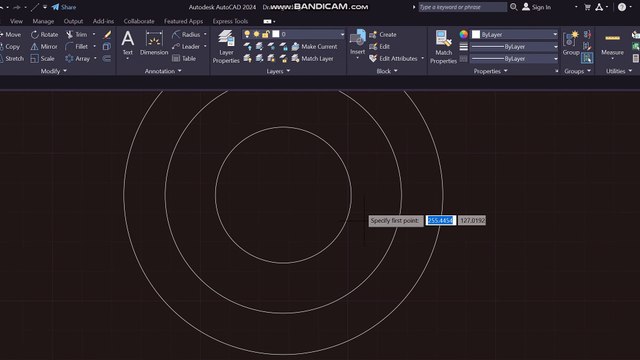Select the Radius dimension tool
Image resolution: width=640 pixels, height=360 pixels.
click(186, 35)
